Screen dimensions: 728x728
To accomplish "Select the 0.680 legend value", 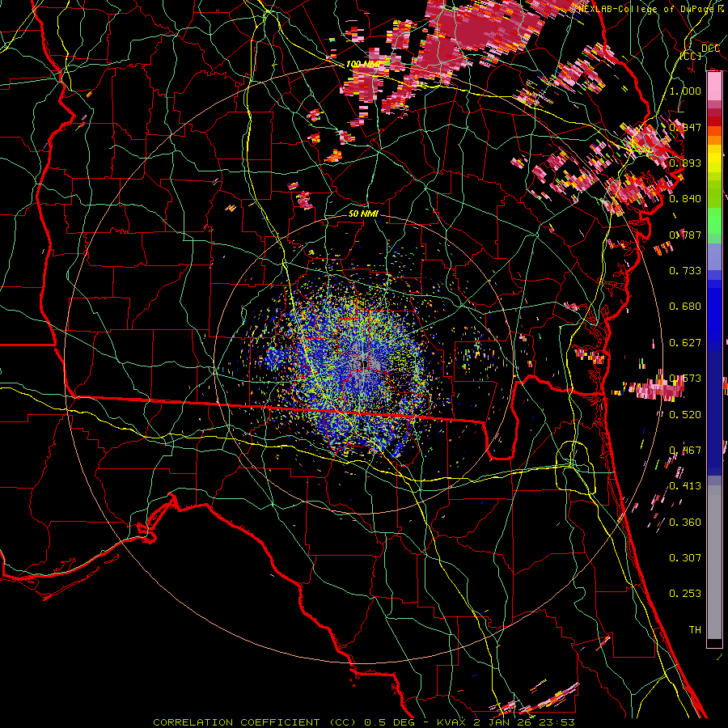I will pos(685,307).
